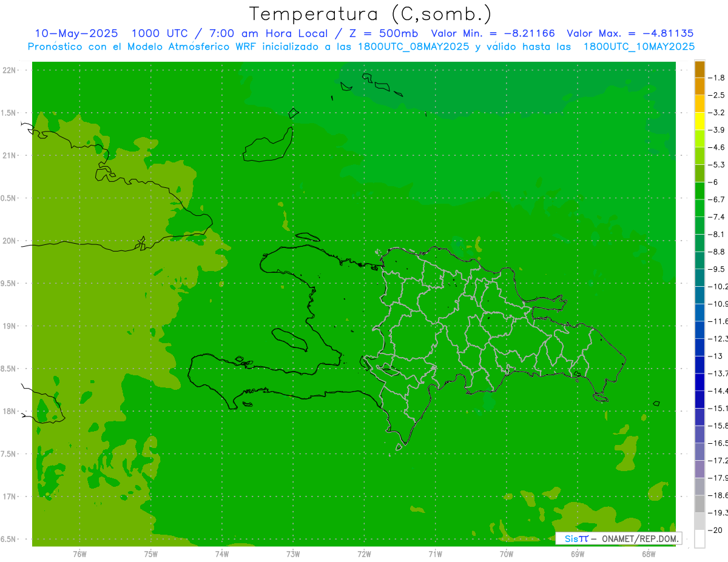728x562 pixels.
Task: Click the "ONAMET/REP.DOM." credit label
Action: pos(639,538)
